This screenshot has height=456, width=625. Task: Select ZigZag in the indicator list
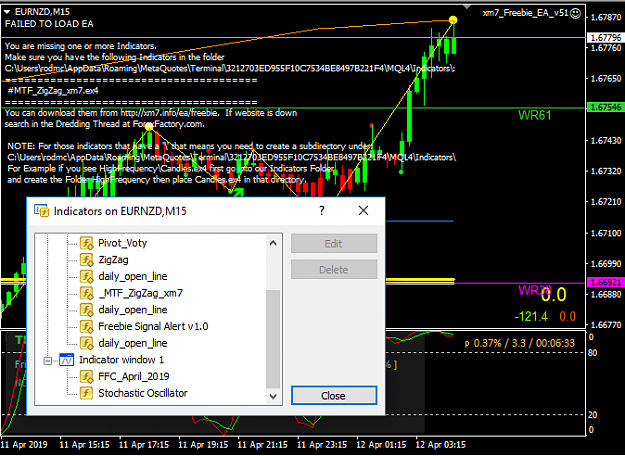113,259
